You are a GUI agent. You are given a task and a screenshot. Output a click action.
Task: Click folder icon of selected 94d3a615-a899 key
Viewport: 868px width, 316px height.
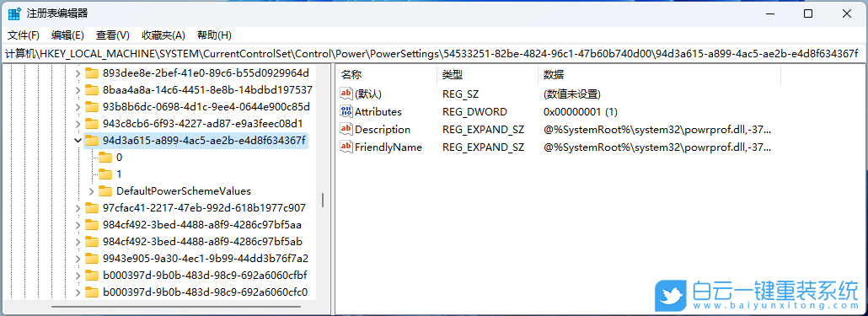tap(92, 141)
